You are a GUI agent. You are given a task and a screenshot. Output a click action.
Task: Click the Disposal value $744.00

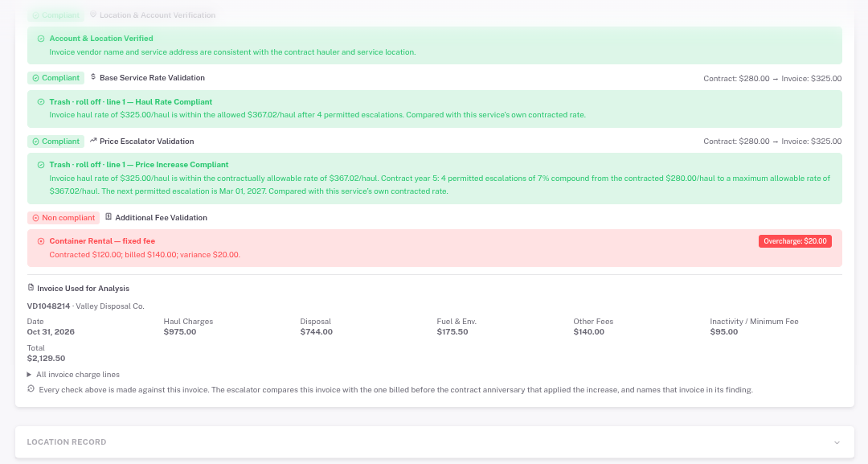click(x=316, y=332)
